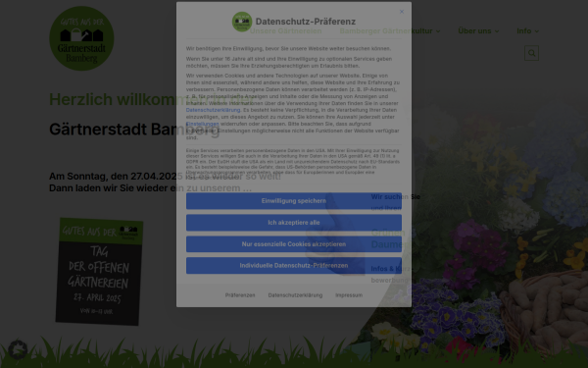Open the Präferenzen footer link
The image size is (588, 368).
tap(240, 295)
